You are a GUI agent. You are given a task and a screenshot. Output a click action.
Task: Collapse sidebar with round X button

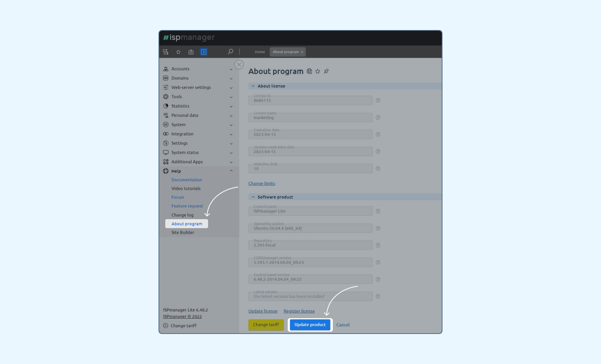pyautogui.click(x=239, y=65)
